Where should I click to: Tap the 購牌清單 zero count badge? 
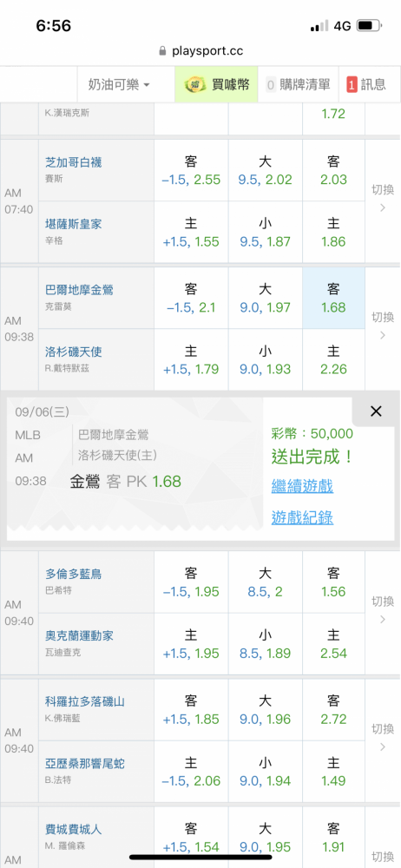(x=271, y=85)
